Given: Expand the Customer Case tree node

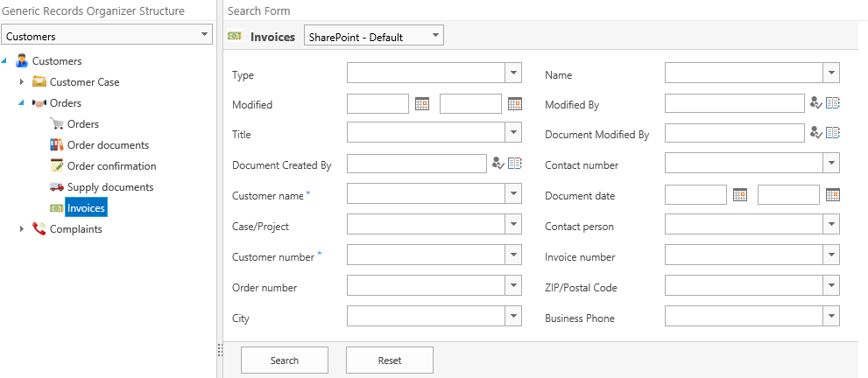Looking at the screenshot, I should 22,82.
